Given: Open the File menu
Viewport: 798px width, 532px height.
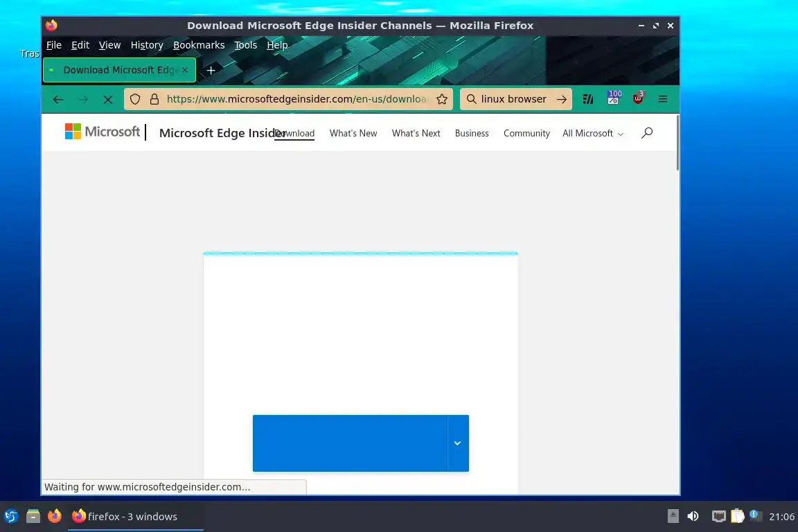Looking at the screenshot, I should [x=54, y=45].
